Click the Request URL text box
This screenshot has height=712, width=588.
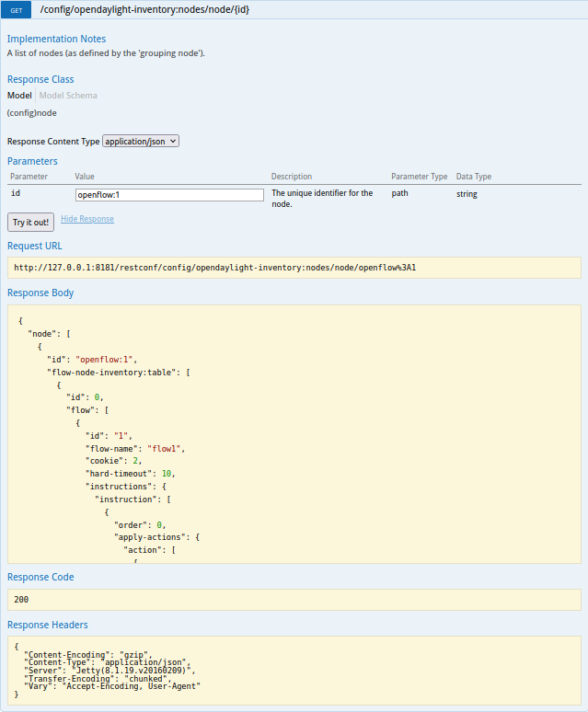tap(294, 268)
